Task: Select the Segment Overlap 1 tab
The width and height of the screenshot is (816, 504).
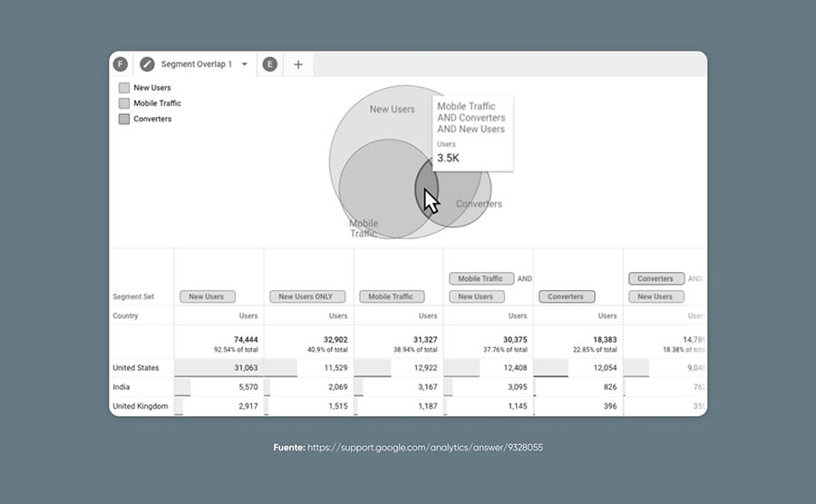Action: pyautogui.click(x=196, y=64)
